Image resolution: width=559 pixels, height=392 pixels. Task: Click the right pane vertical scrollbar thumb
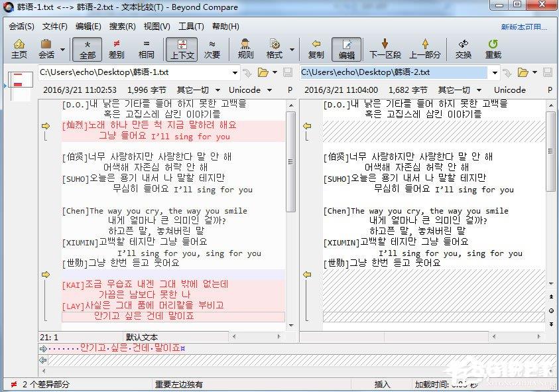click(x=551, y=153)
